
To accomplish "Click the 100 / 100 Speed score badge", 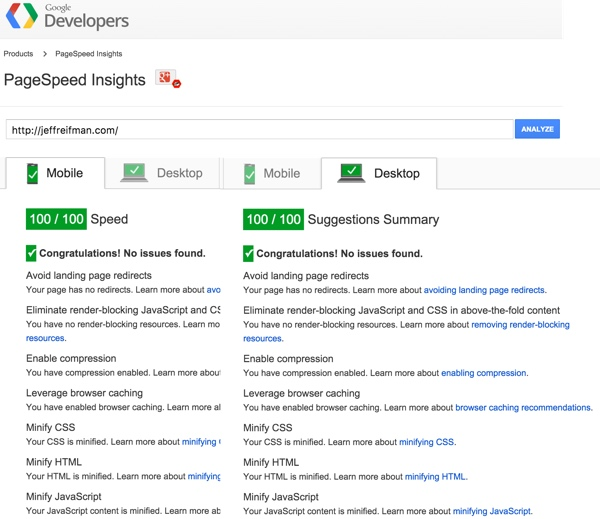I will click(x=56, y=219).
